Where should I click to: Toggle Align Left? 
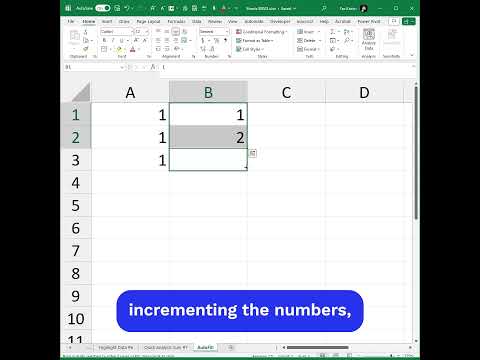[158, 40]
